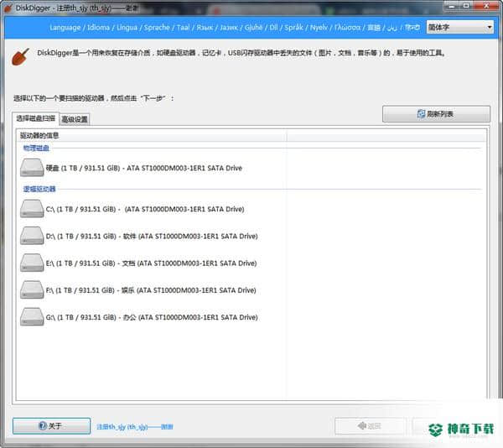Switch to the 高级设置 tab

pos(75,119)
